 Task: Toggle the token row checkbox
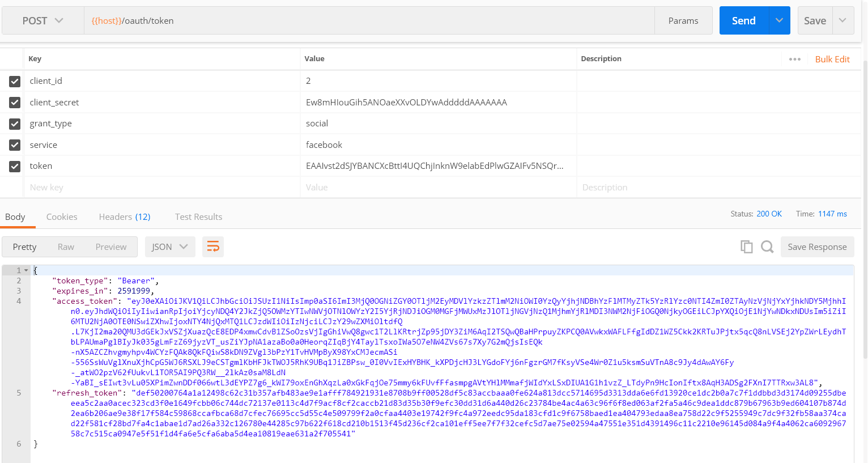pyautogui.click(x=15, y=166)
